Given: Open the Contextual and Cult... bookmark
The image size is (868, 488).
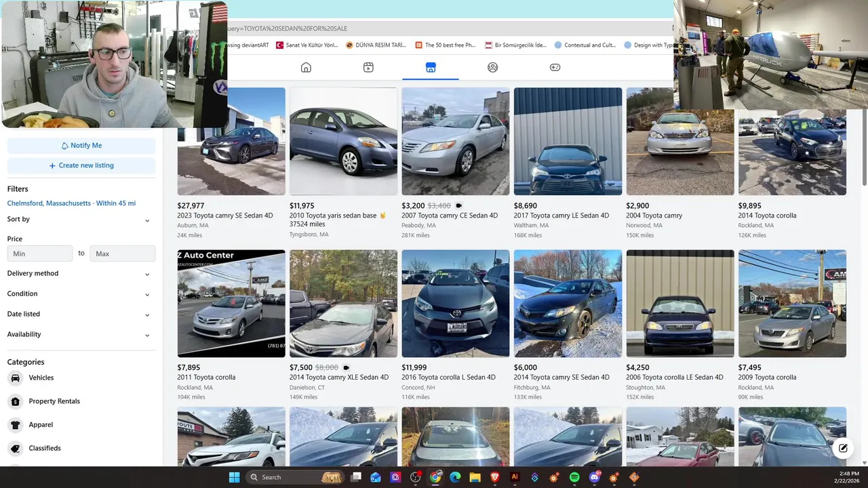Looking at the screenshot, I should click(585, 45).
